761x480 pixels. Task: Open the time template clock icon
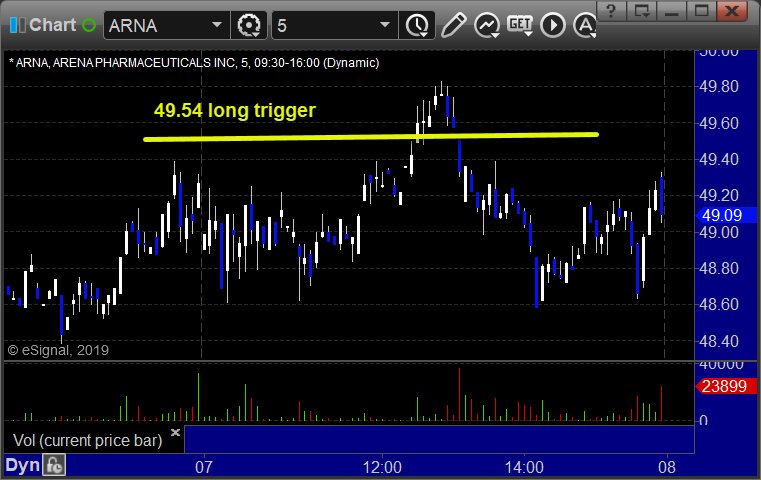(417, 25)
